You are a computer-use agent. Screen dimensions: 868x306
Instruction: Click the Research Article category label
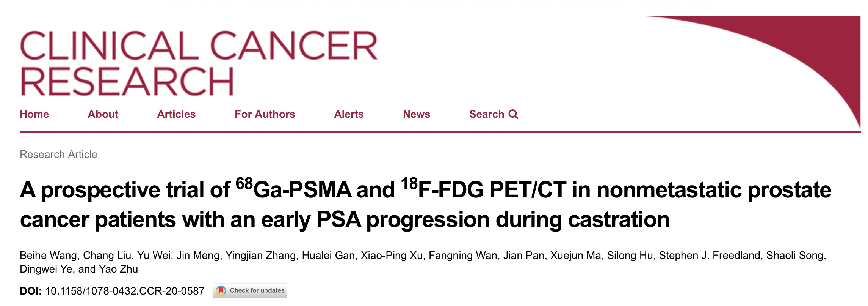[x=58, y=155]
